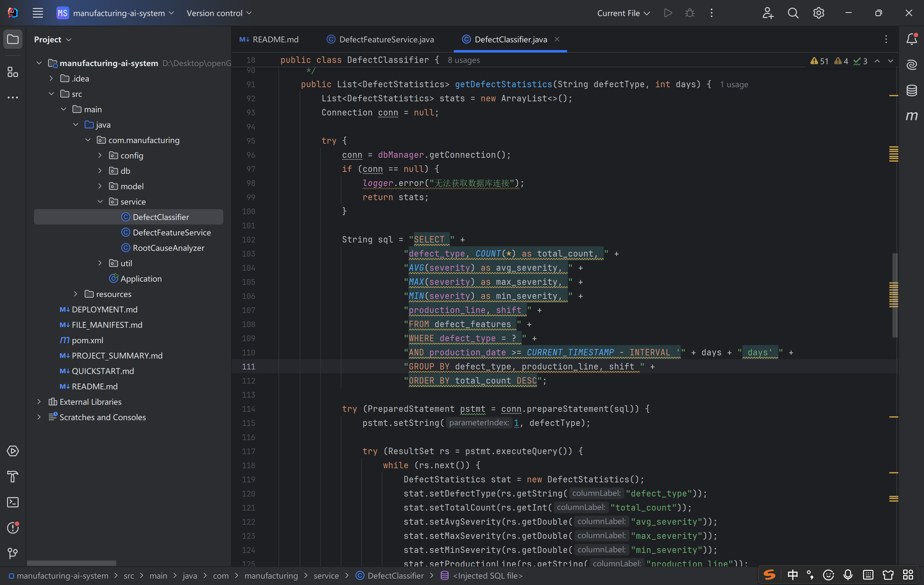Open the Terminal tool window
Viewport: 924px width, 585px height.
click(13, 502)
